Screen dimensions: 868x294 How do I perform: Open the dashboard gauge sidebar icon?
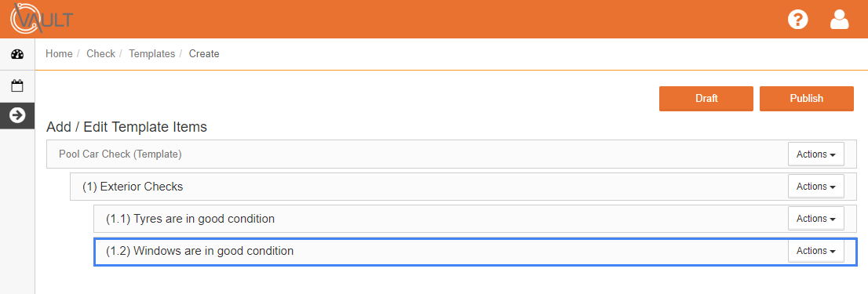click(18, 54)
